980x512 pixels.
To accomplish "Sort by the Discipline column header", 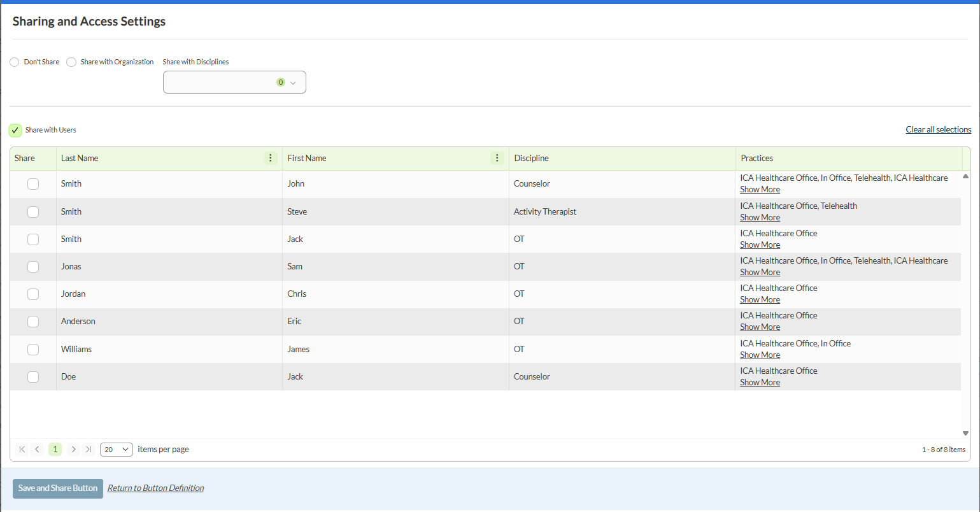I will click(532, 159).
